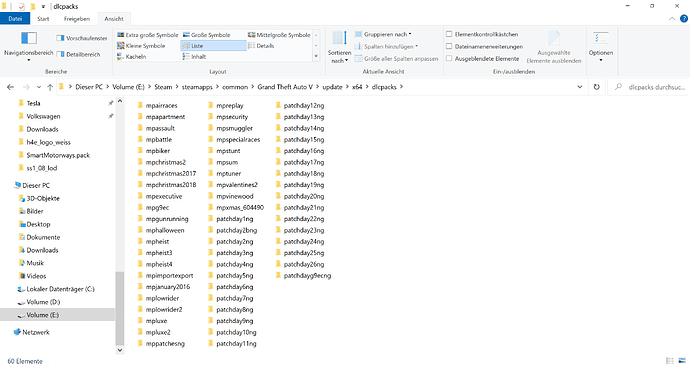Open the Help question mark icon
This screenshot has width=690, height=366.
pyautogui.click(x=683, y=18)
